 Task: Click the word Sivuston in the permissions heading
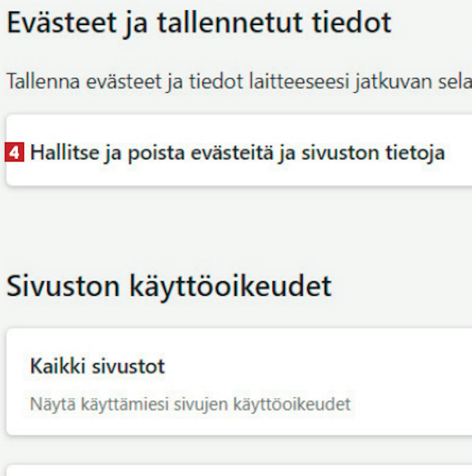click(x=63, y=285)
